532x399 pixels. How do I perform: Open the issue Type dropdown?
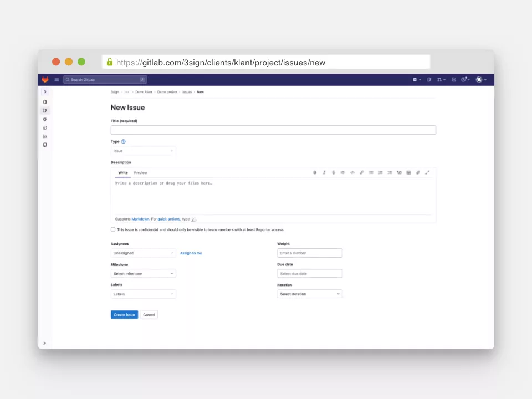pos(143,151)
